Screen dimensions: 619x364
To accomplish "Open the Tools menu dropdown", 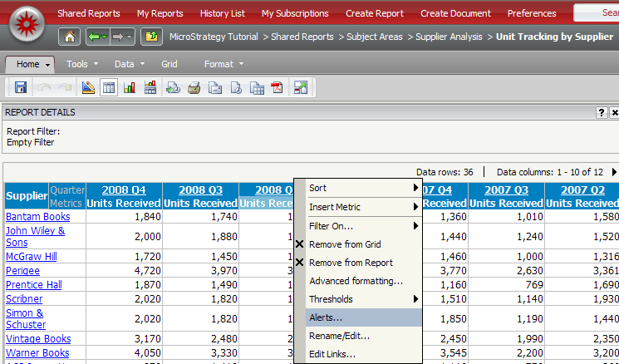I will point(82,64).
